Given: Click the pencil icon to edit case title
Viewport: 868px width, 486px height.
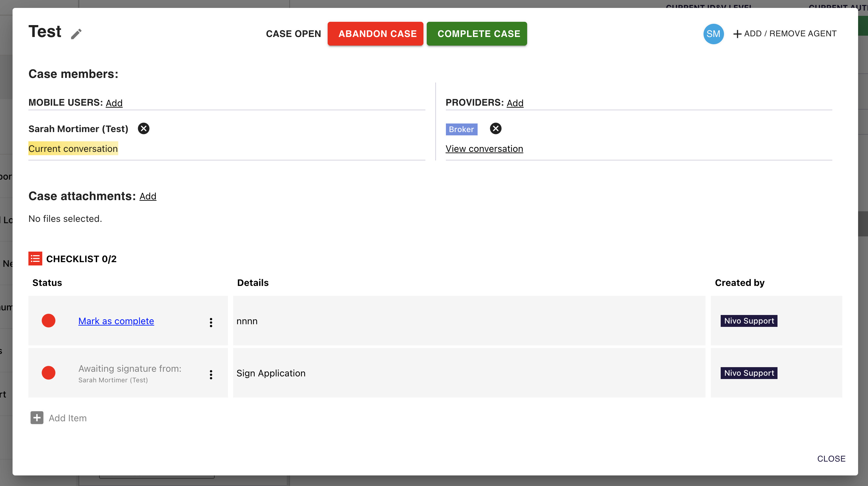Looking at the screenshot, I should (76, 34).
